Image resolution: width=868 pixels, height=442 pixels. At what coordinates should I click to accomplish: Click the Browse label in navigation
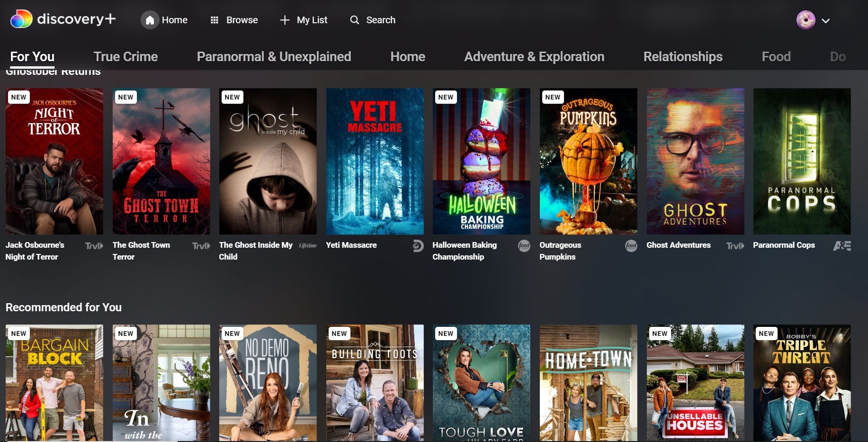click(x=242, y=20)
